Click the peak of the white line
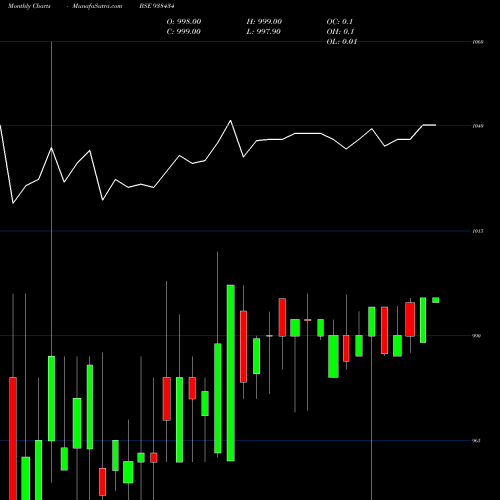The height and width of the screenshot is (500, 500). pos(231,121)
